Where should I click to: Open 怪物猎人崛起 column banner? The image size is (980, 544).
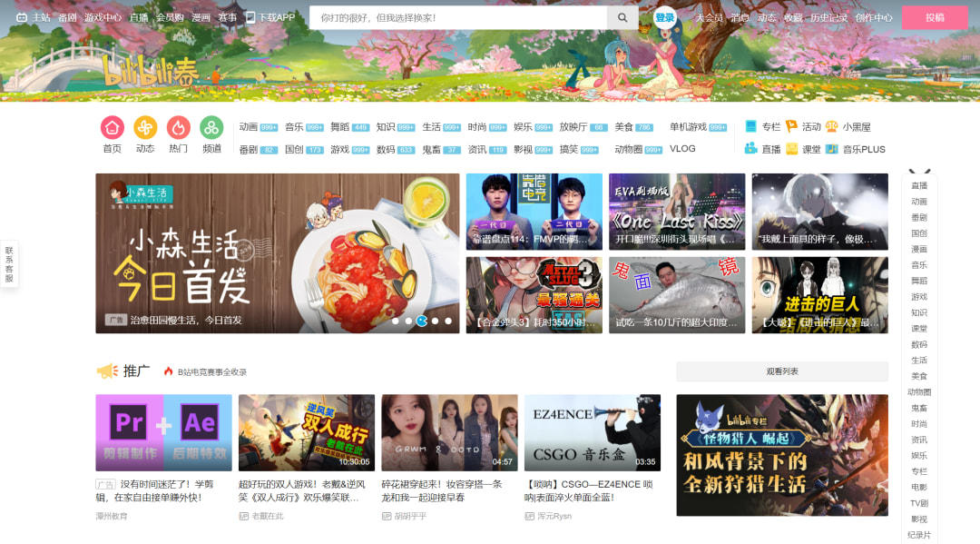(x=782, y=455)
